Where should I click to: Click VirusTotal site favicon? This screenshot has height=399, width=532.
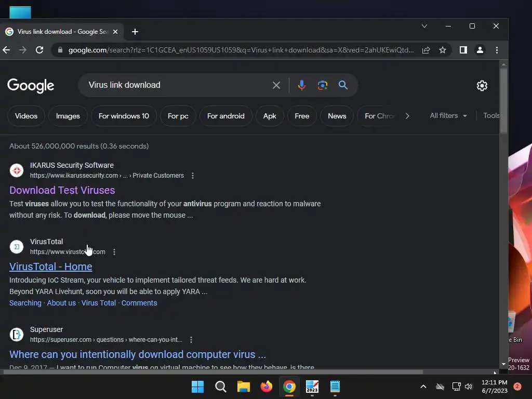click(17, 247)
